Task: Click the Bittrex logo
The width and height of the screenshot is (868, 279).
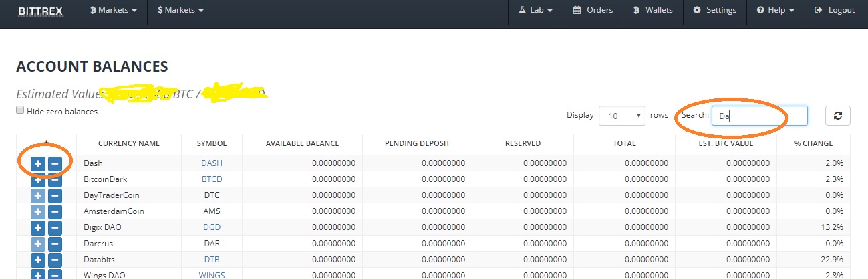Action: pyautogui.click(x=41, y=10)
